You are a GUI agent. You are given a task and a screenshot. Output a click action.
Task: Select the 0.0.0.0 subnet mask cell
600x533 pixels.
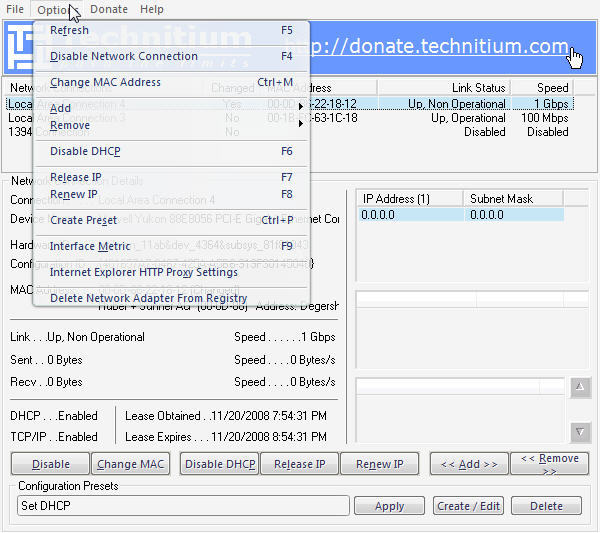pos(514,215)
